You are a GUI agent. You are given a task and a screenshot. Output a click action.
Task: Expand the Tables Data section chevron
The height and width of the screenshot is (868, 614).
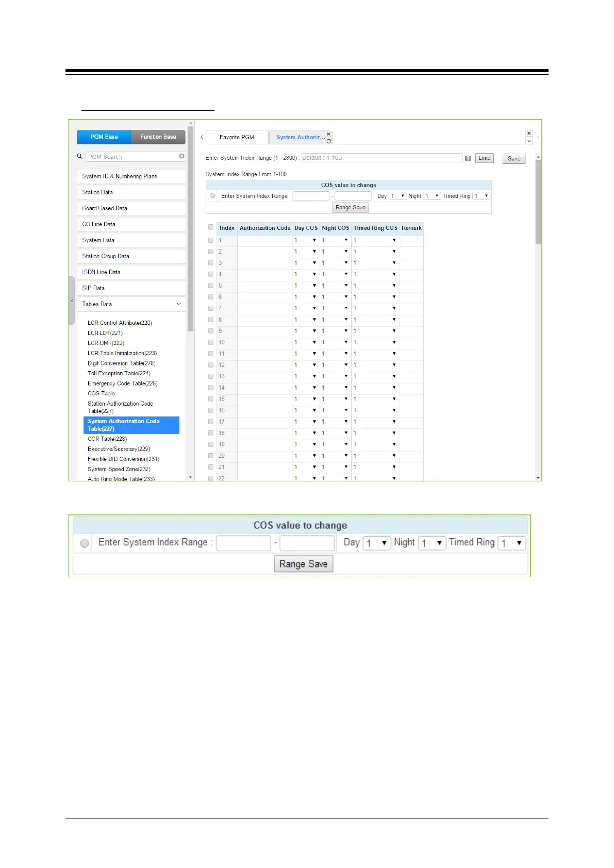tap(178, 304)
